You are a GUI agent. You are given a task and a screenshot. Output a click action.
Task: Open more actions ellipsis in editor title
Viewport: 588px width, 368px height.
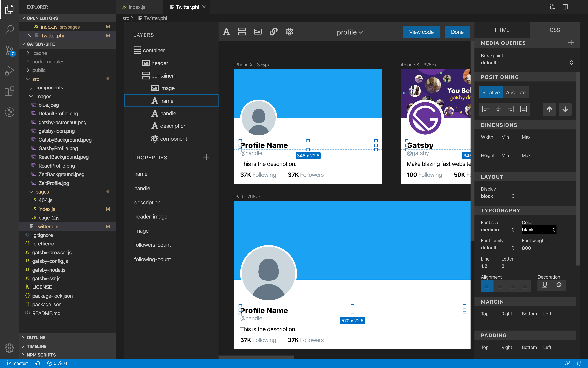point(577,7)
